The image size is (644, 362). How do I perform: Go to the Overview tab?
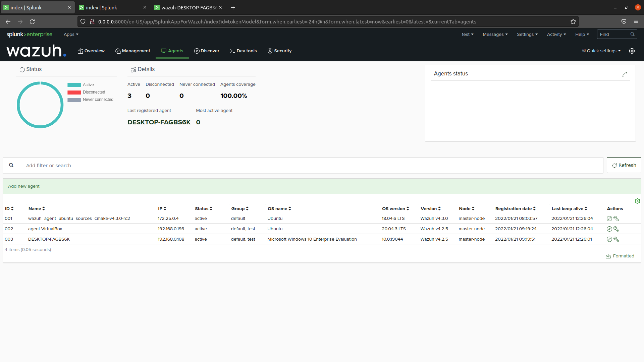point(91,51)
